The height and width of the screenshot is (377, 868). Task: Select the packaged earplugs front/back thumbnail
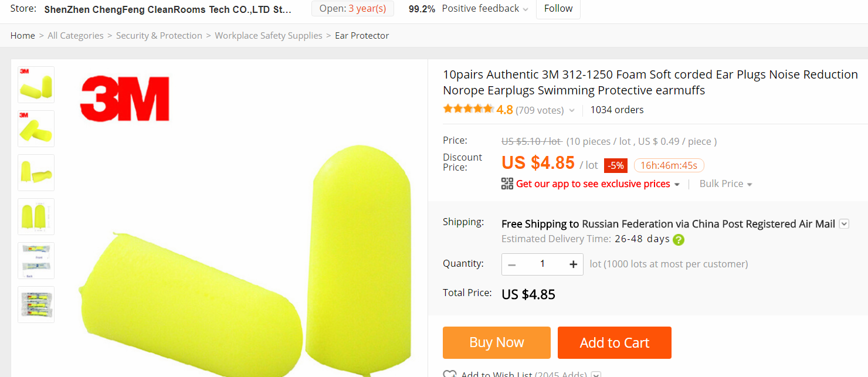(36, 260)
